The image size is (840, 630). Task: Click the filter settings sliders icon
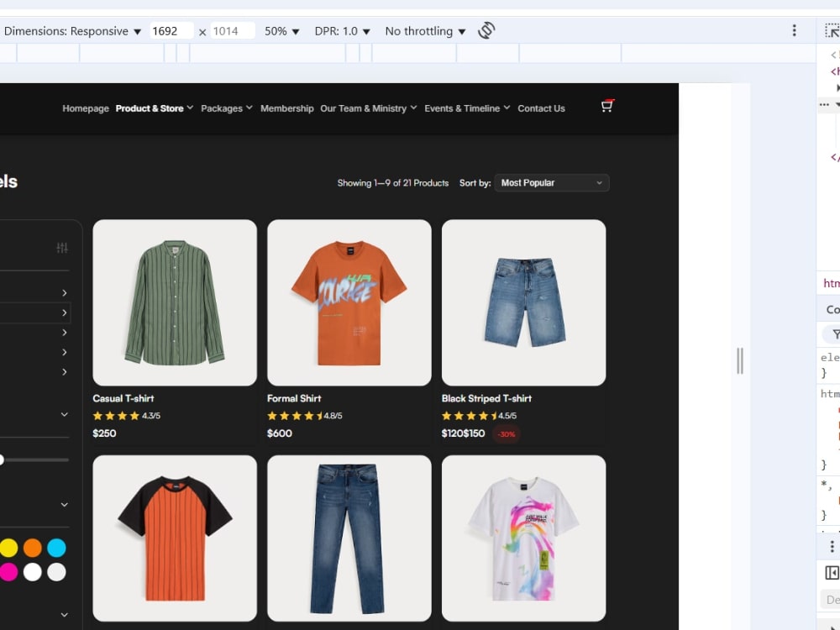pos(62,248)
